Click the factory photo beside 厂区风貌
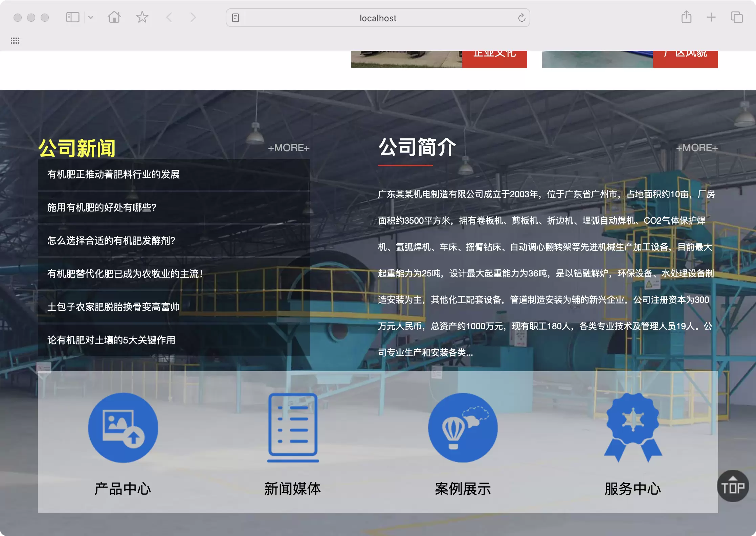 597,59
